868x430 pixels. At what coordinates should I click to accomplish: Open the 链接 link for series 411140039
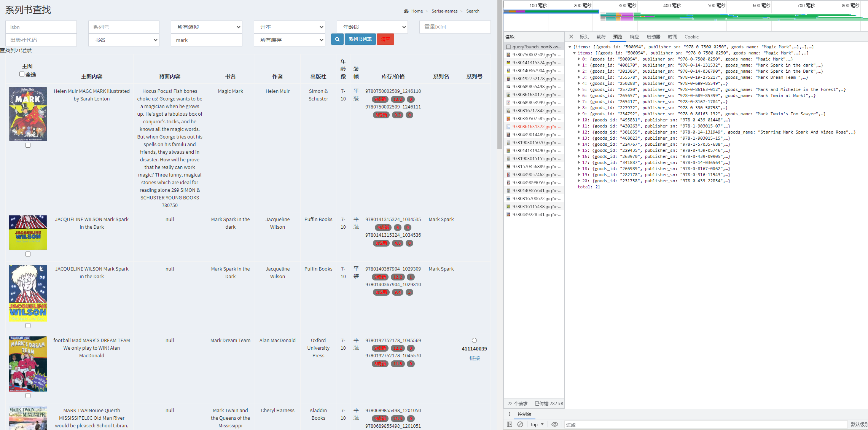click(x=475, y=358)
